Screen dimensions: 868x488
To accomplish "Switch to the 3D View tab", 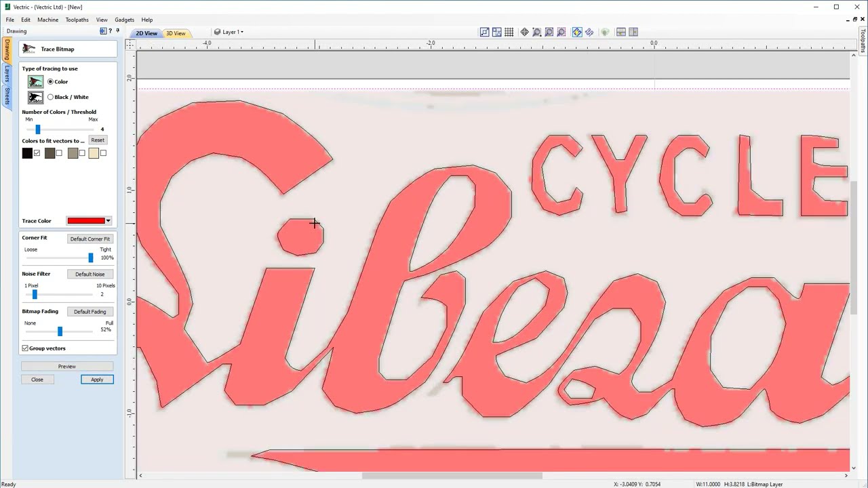I will click(x=176, y=33).
